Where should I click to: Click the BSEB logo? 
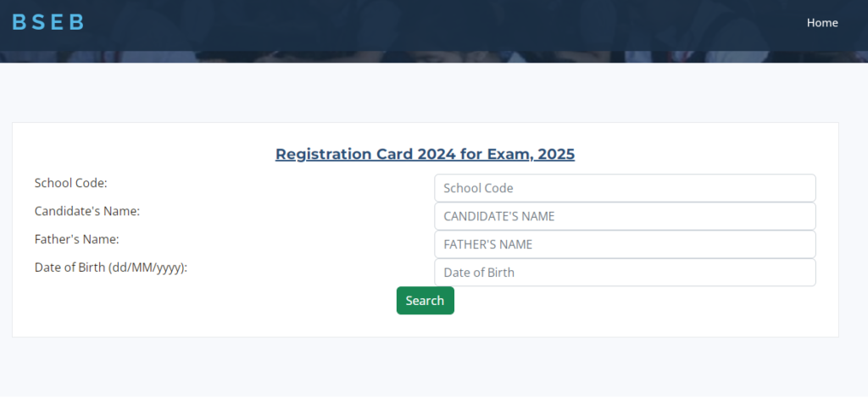coord(48,23)
